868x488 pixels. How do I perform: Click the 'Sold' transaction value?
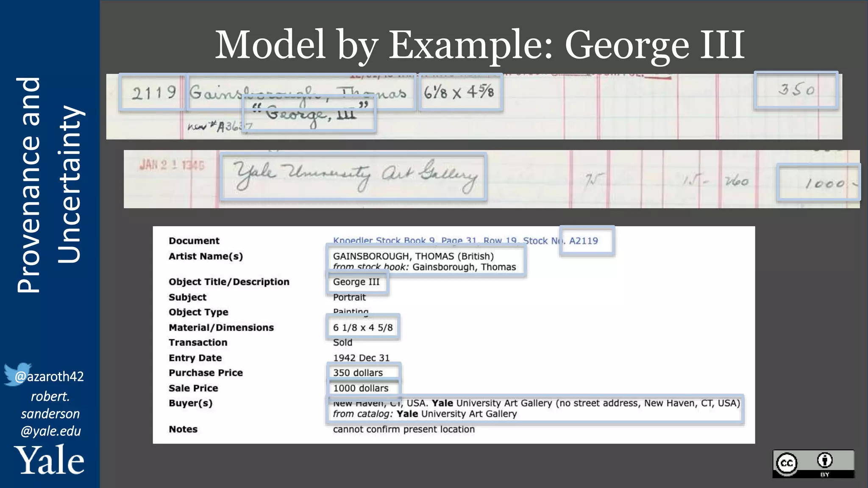[x=342, y=342]
